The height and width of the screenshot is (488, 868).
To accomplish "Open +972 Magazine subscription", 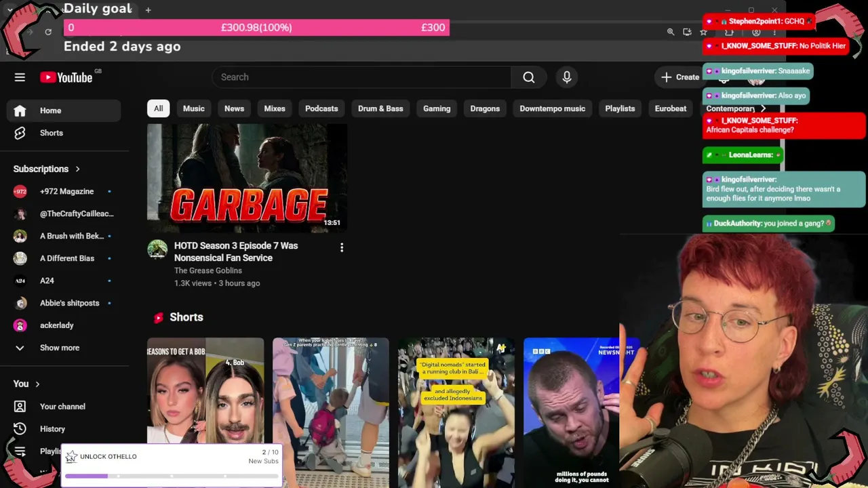I will click(64, 191).
